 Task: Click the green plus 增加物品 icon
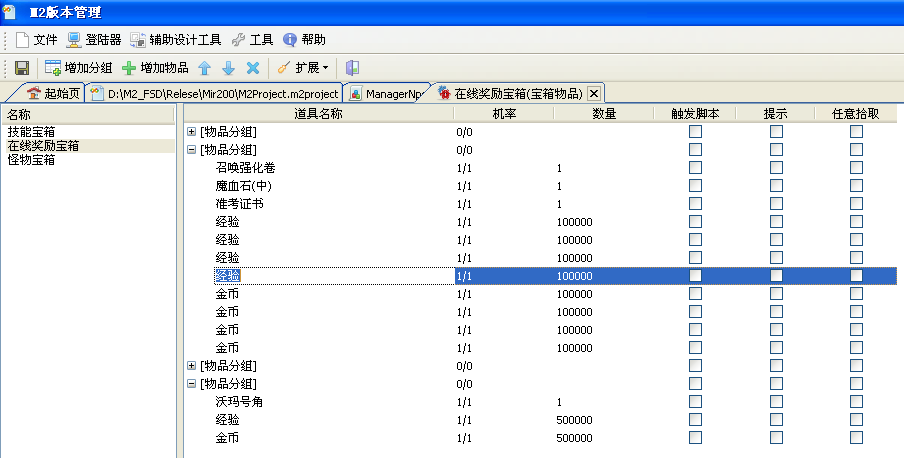129,68
